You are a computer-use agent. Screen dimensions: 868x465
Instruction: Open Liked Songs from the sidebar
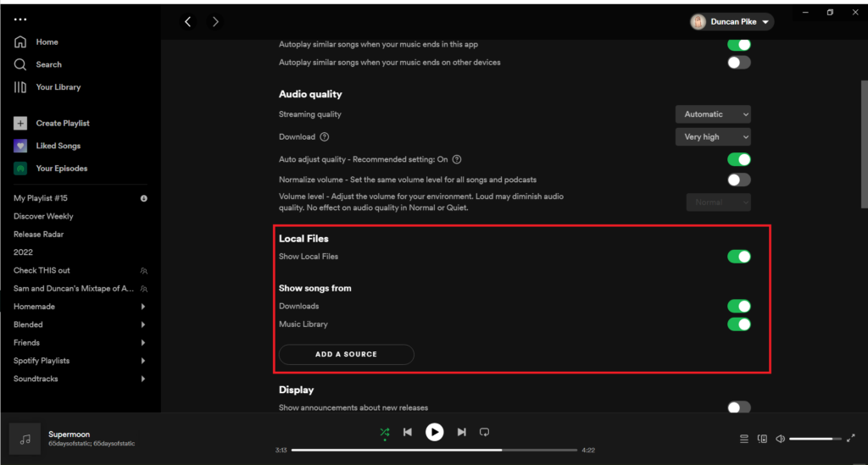click(x=58, y=146)
